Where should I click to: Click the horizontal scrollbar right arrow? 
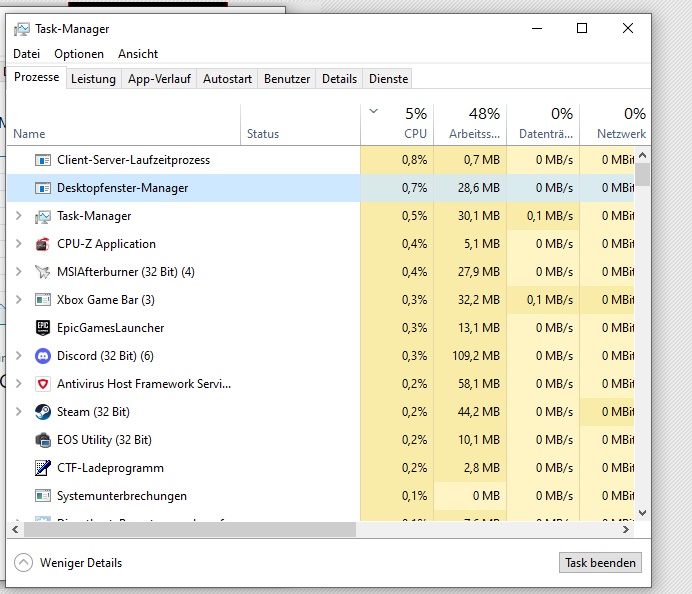point(626,530)
